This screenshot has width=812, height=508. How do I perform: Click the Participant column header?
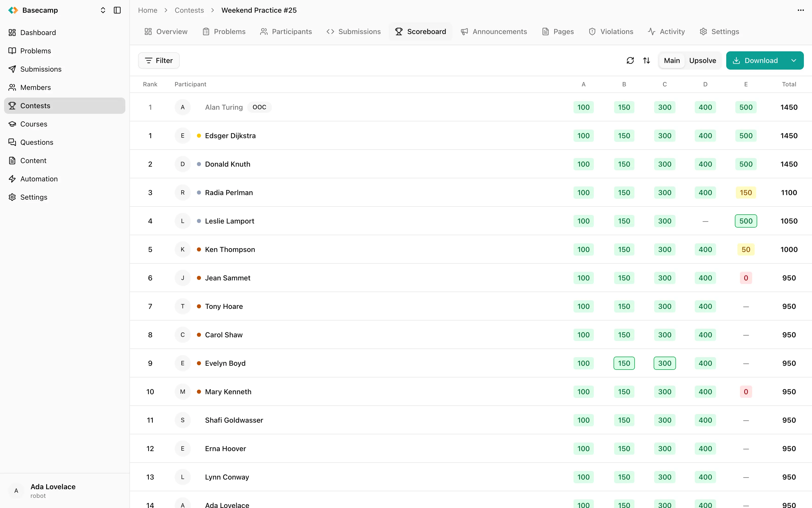point(190,84)
